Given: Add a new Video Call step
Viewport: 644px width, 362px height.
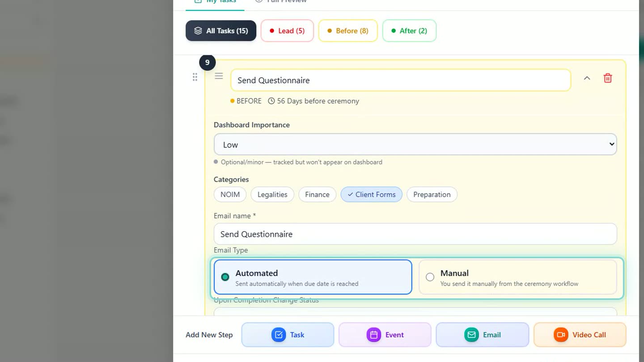Looking at the screenshot, I should tap(580, 335).
